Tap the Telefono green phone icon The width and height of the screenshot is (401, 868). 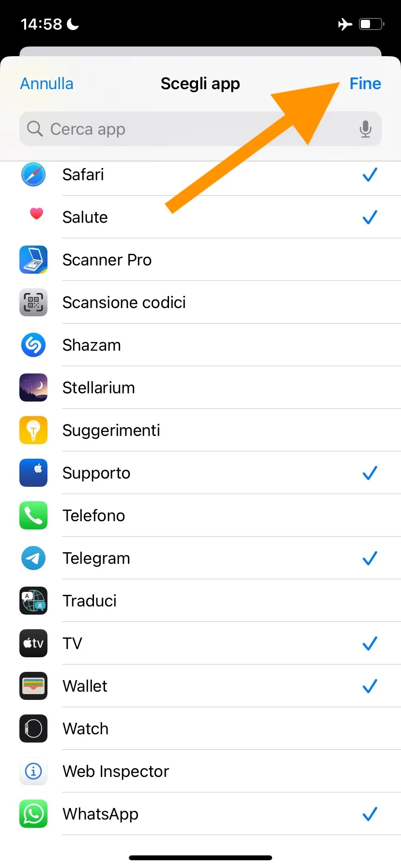(33, 515)
